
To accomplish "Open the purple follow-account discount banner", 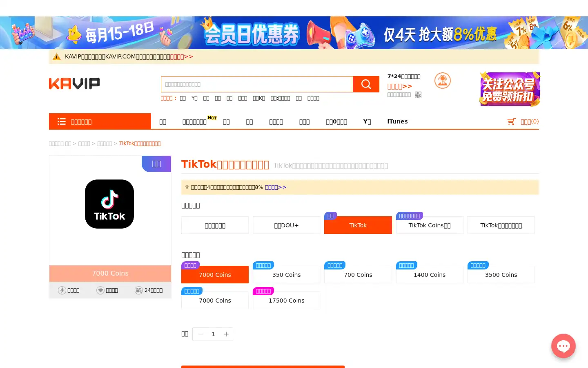I will click(510, 89).
